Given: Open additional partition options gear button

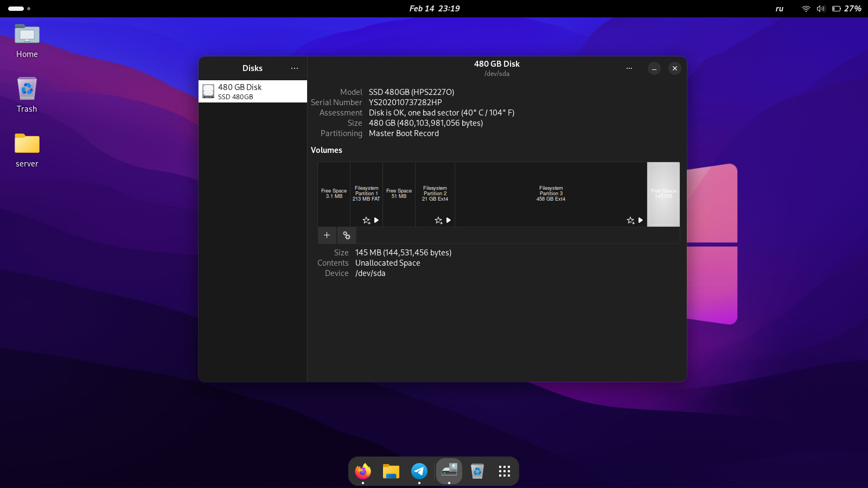Looking at the screenshot, I should (x=347, y=235).
